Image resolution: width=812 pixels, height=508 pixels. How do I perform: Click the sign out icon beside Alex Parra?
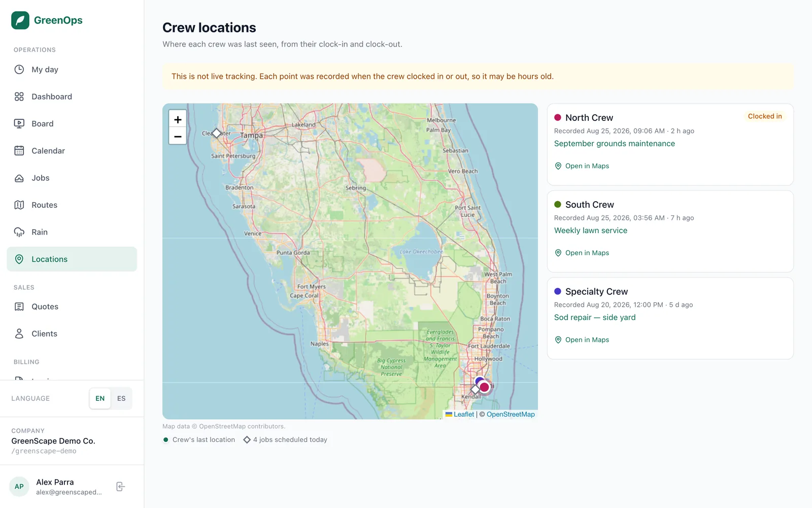pos(120,487)
